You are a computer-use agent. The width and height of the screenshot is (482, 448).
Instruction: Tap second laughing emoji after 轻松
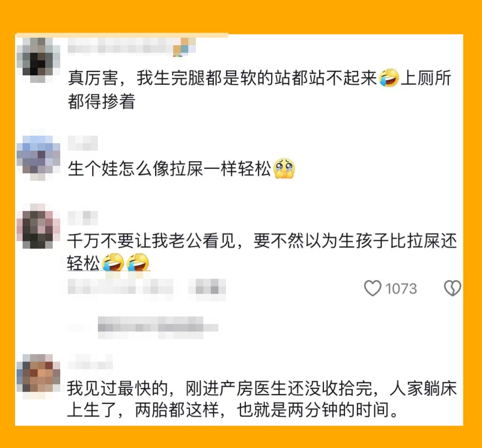(x=138, y=262)
